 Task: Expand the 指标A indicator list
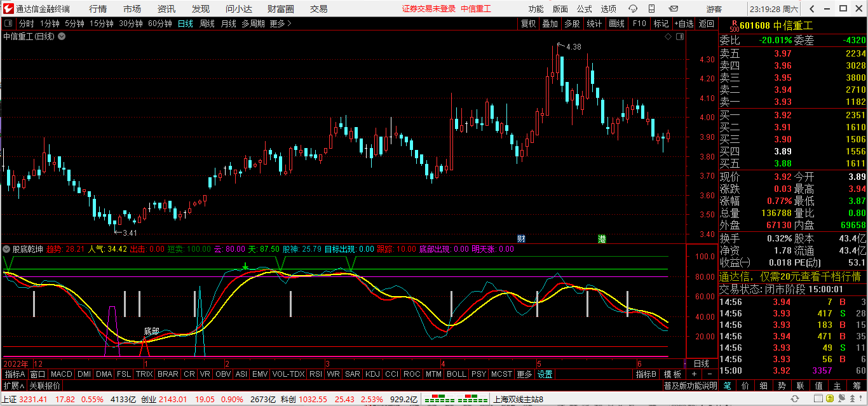15,375
